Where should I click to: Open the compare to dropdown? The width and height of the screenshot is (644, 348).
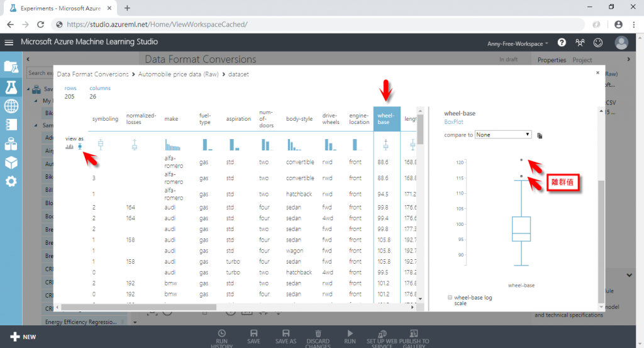tap(503, 135)
